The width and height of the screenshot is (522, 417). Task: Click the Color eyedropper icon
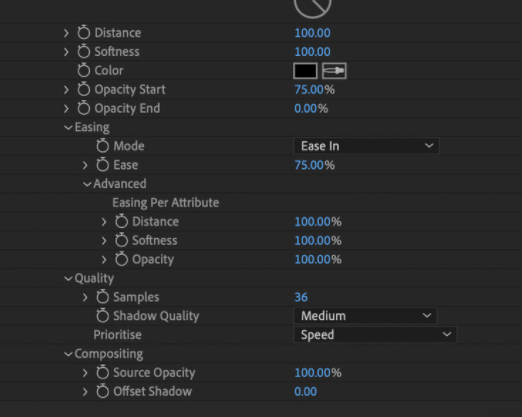(x=334, y=71)
